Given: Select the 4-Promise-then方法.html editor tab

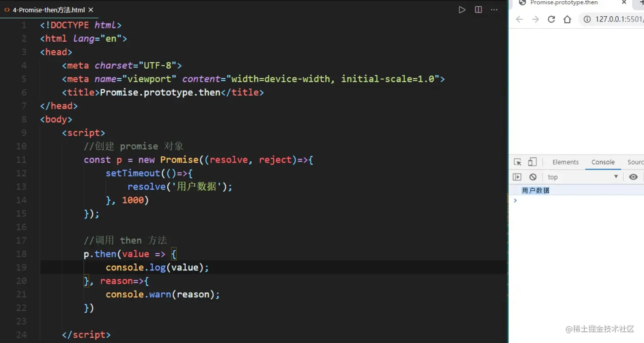Looking at the screenshot, I should [49, 10].
